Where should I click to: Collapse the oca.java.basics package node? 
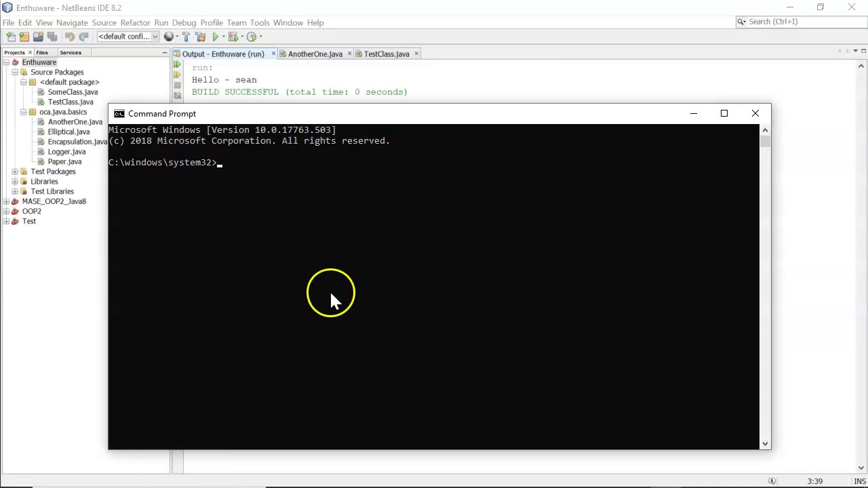(x=23, y=112)
